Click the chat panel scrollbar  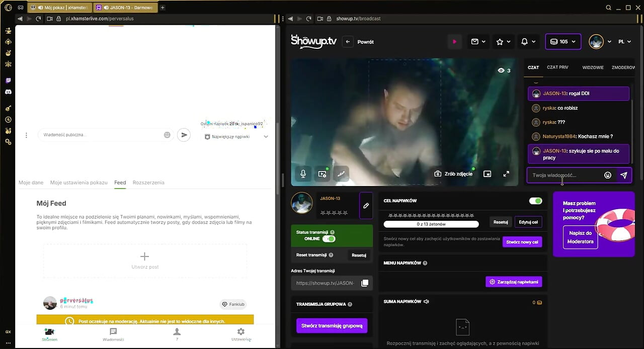(632, 131)
